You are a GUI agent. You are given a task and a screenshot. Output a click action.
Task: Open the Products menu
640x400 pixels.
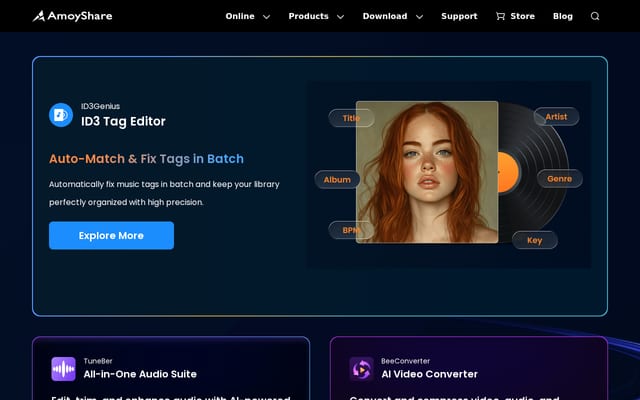(x=309, y=16)
